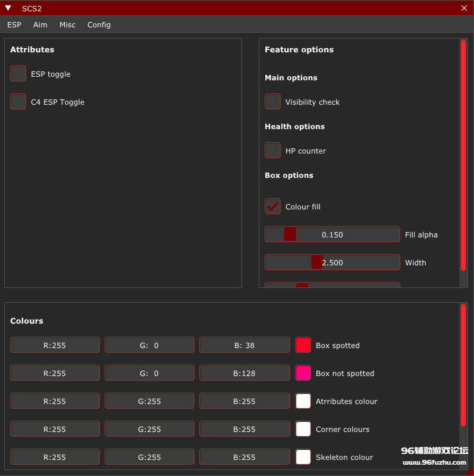474x476 pixels.
Task: Open the Box spotted red colour swatch
Action: pos(303,345)
